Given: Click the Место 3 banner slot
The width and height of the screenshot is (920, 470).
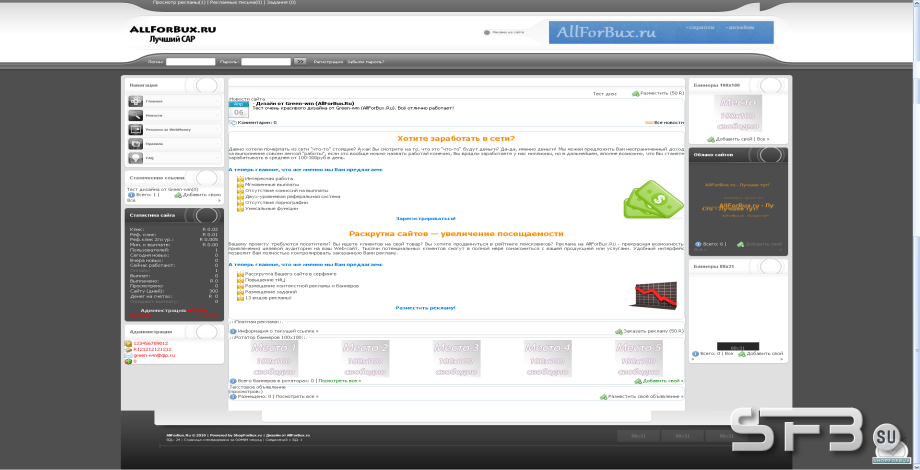Looking at the screenshot, I should (456, 359).
